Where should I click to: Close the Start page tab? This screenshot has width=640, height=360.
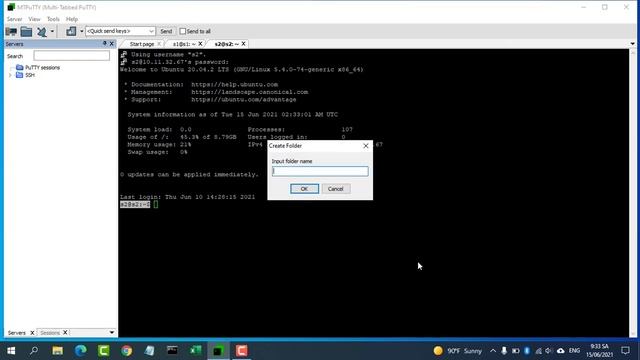[159, 44]
